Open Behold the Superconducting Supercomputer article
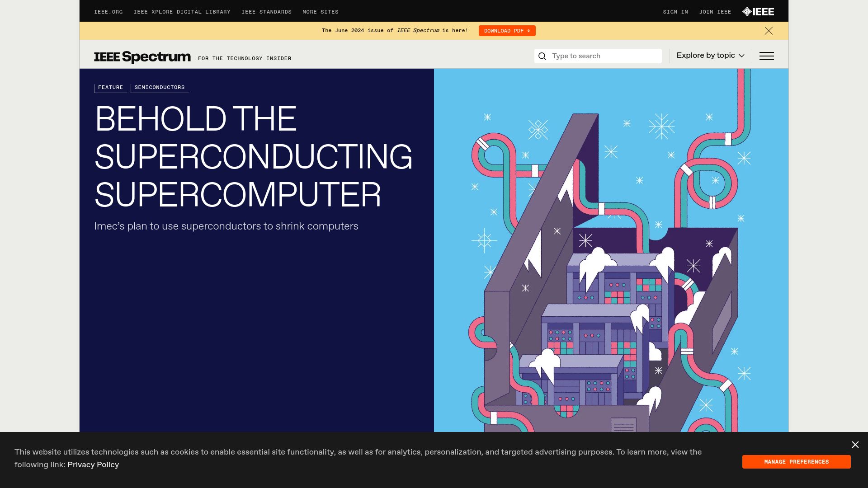This screenshot has height=488, width=868. point(253,156)
